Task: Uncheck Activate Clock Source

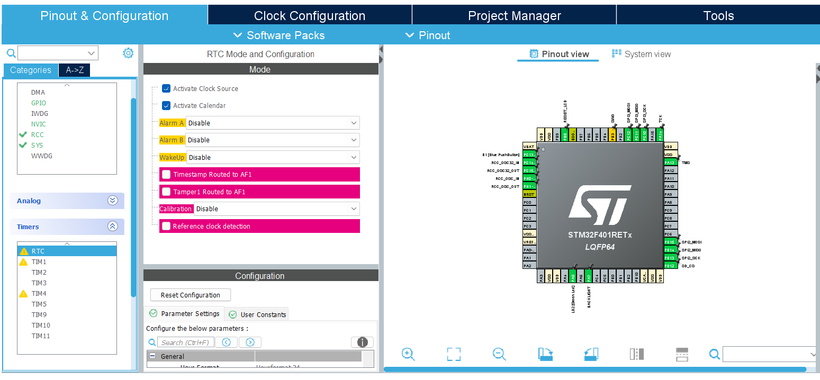Action: 166,88
